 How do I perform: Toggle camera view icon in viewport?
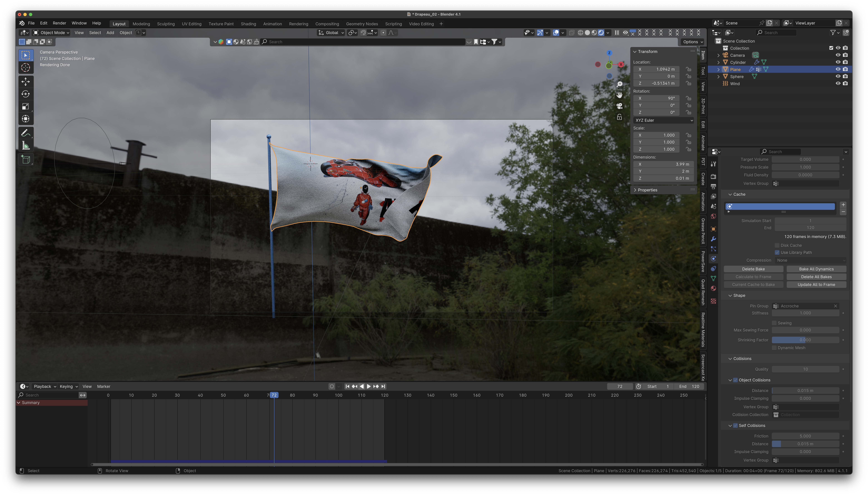(620, 106)
